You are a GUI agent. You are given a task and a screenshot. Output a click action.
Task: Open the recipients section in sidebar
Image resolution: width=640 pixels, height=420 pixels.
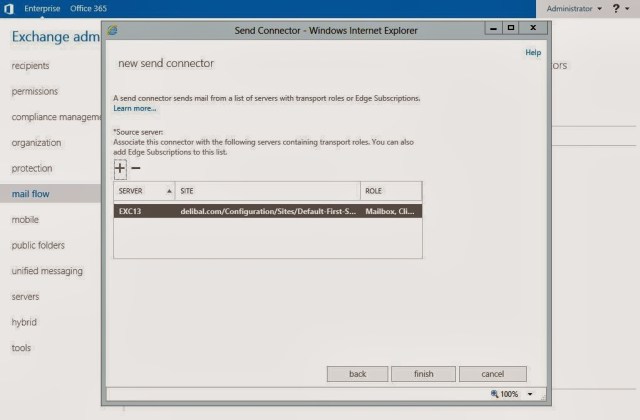click(30, 66)
